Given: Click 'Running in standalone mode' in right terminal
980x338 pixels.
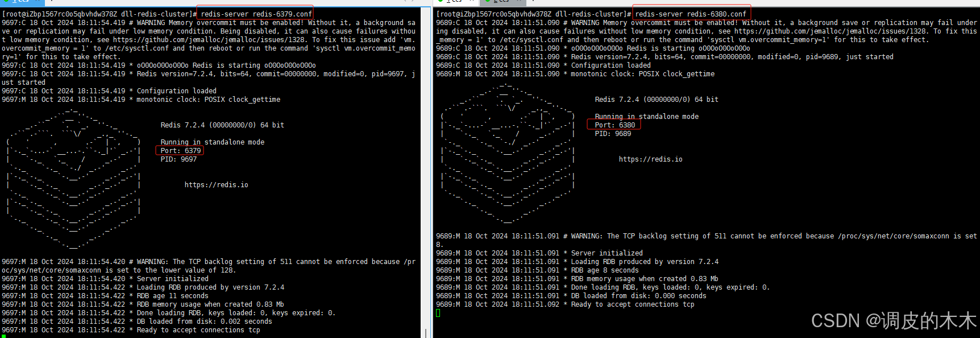Looking at the screenshot, I should pos(646,117).
